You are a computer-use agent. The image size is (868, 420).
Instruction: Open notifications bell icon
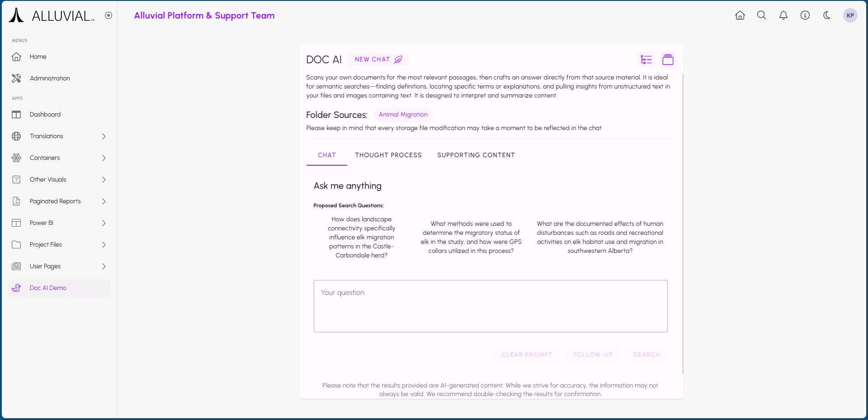(783, 15)
